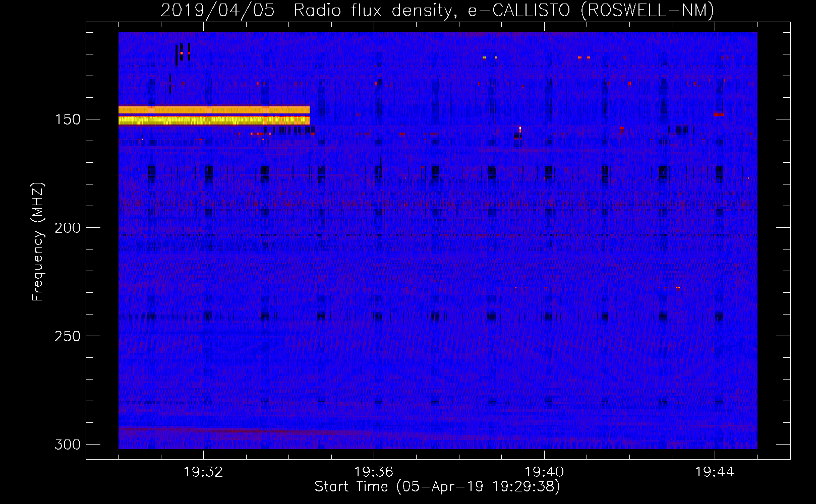Click the 250 frequency tick label
This screenshot has width=816, height=504.
pyautogui.click(x=68, y=336)
